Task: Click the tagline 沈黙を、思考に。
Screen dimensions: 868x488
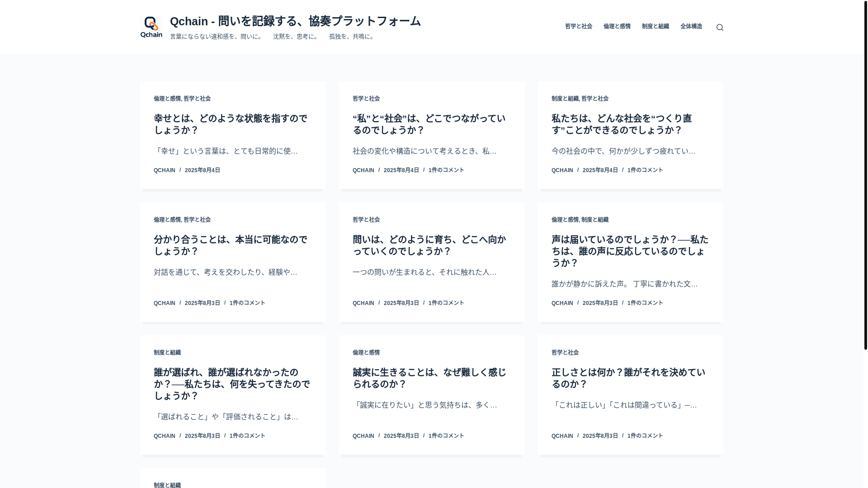Action: [297, 37]
